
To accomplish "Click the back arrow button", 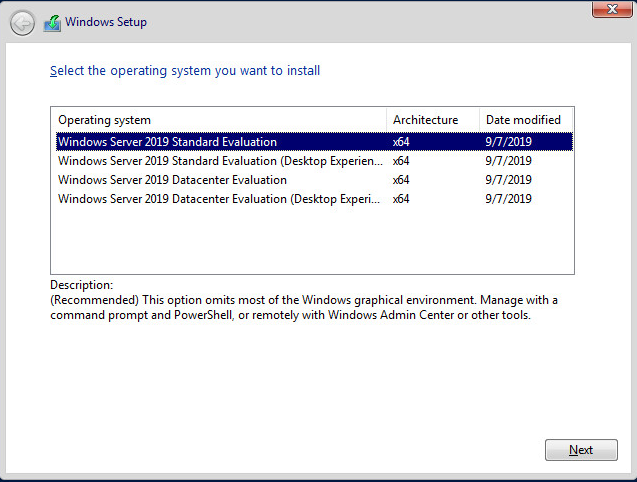I will pos(22,23).
